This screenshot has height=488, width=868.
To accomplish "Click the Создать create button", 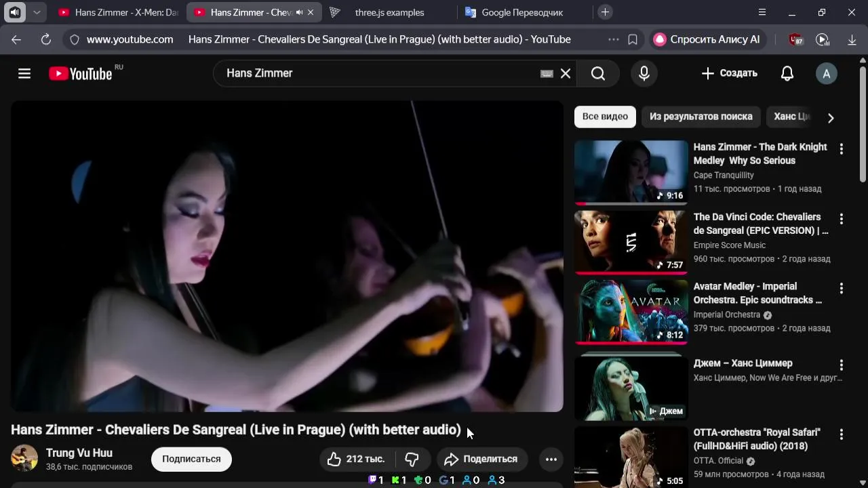I will (x=729, y=73).
